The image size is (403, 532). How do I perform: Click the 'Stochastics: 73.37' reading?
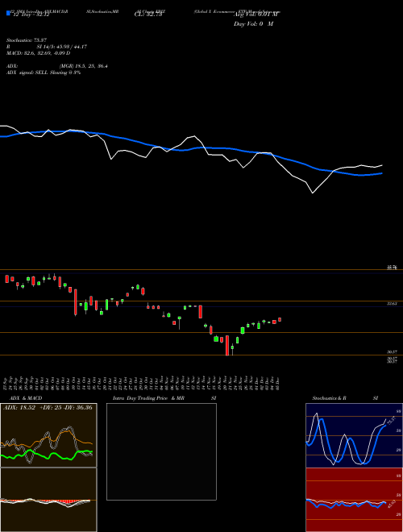click(27, 40)
